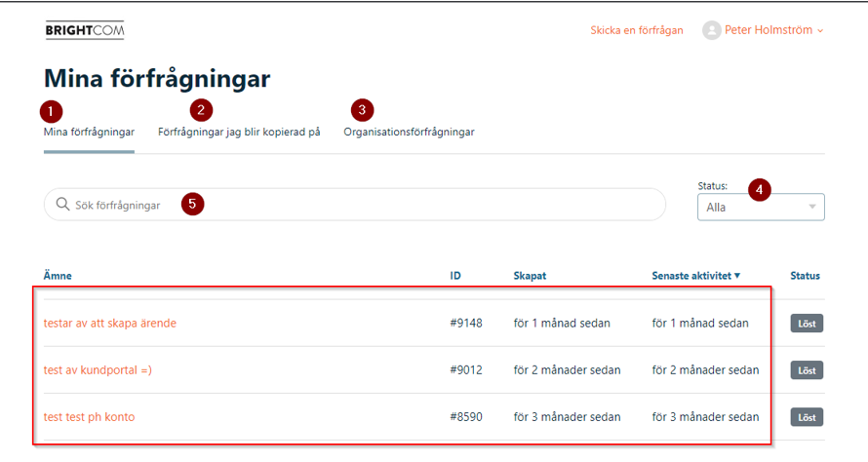Click red marker number 5

click(x=192, y=204)
